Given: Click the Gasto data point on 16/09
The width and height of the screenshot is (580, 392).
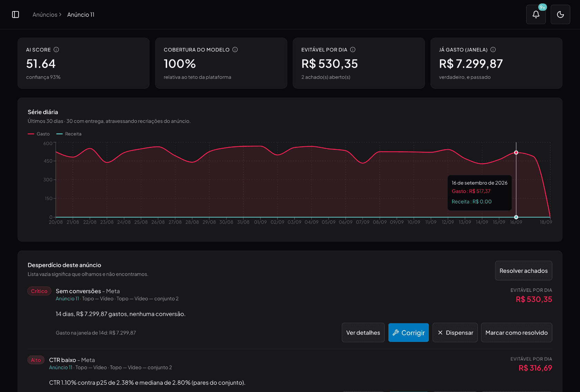Looking at the screenshot, I should point(516,153).
